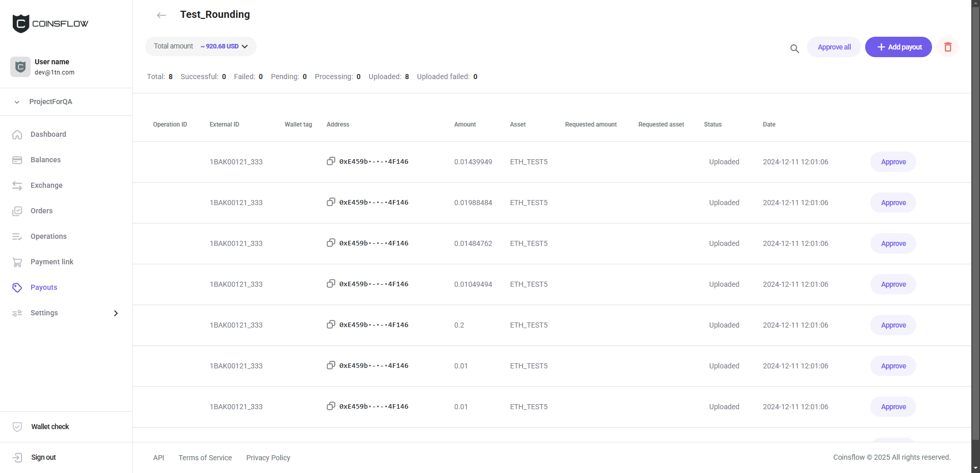Click the user avatar icon

[20, 67]
